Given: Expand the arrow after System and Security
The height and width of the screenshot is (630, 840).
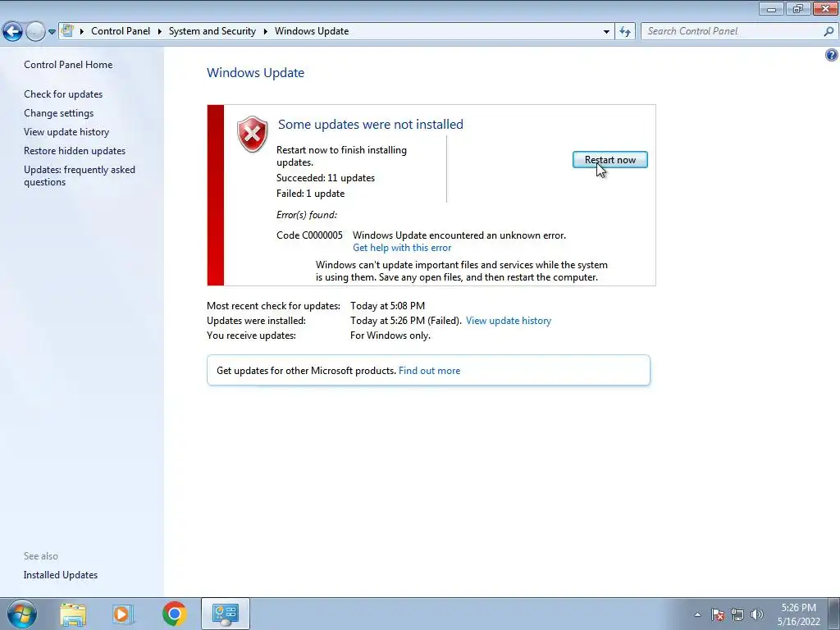Looking at the screenshot, I should coord(265,32).
